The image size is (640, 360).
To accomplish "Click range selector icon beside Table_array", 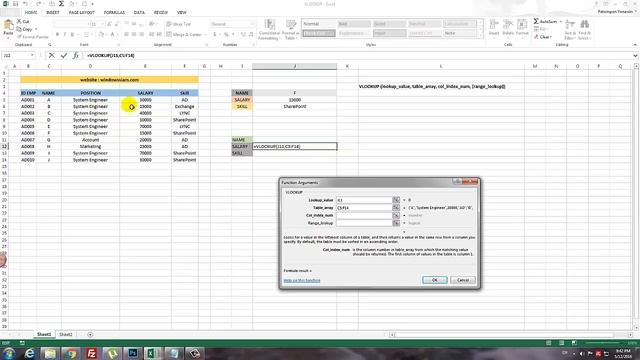I will pyautogui.click(x=396, y=208).
